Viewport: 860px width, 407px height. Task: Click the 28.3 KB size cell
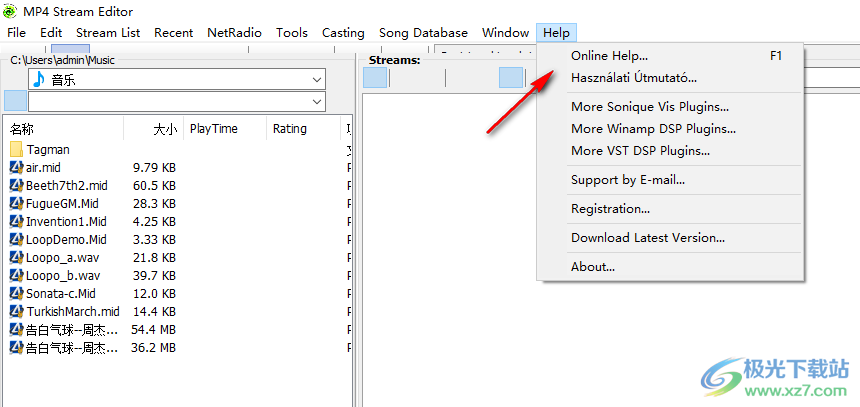click(154, 204)
